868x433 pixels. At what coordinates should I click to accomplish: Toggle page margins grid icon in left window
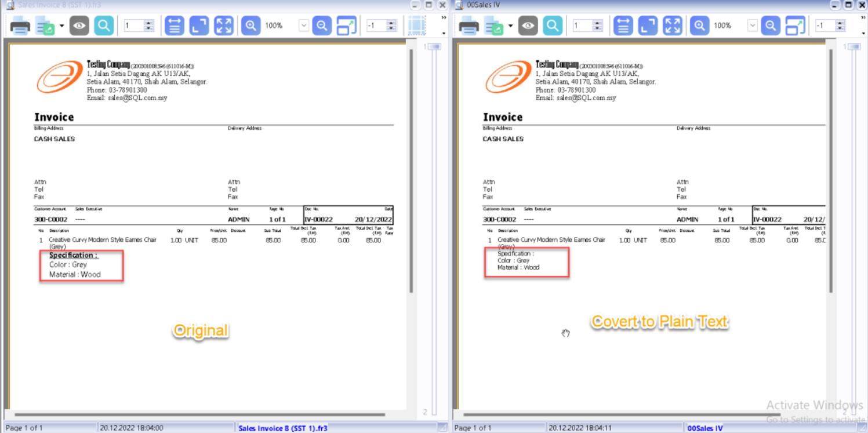416,26
